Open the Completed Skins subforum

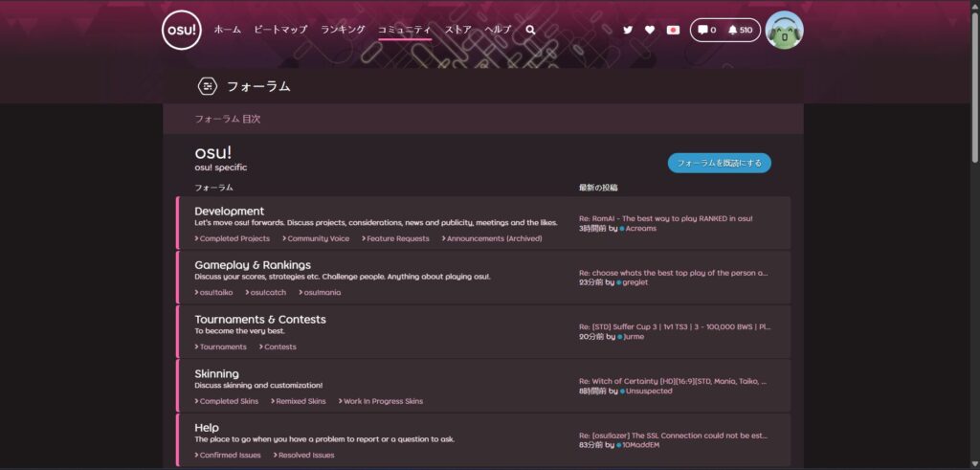point(226,401)
